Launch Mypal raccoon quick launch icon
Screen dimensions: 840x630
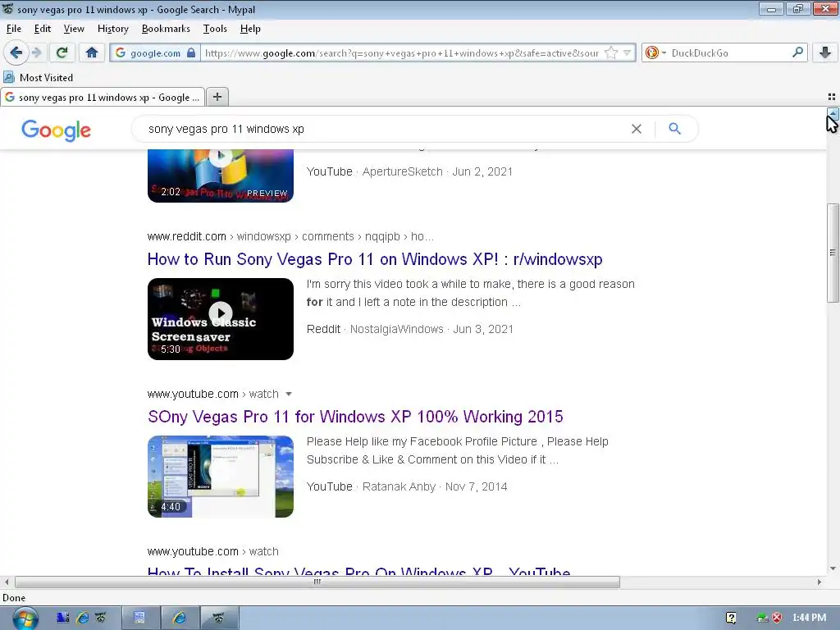(x=101, y=618)
